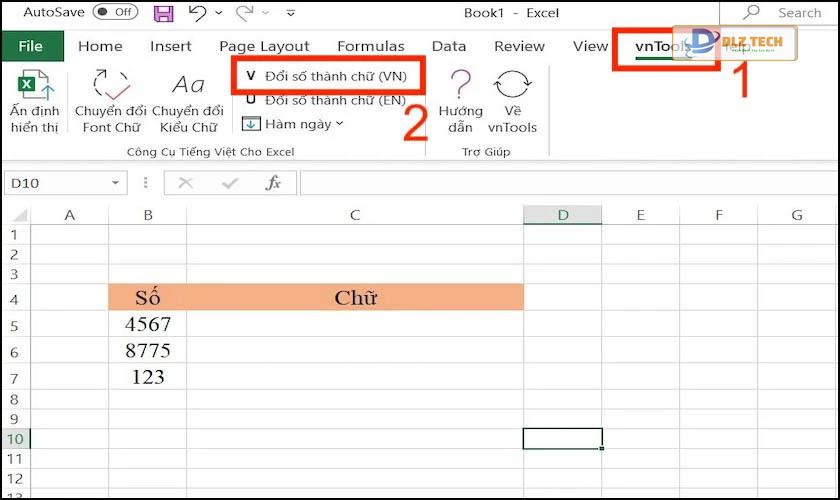
Task: Open the Redo history dropdown arrow
Action: click(266, 13)
